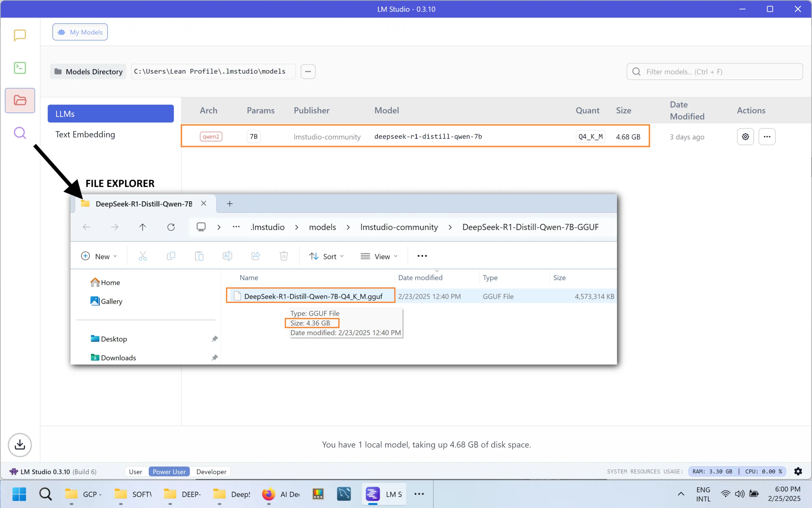This screenshot has height=508, width=812.
Task: Open Desktop in File Explorer navigation pane
Action: (x=109, y=339)
